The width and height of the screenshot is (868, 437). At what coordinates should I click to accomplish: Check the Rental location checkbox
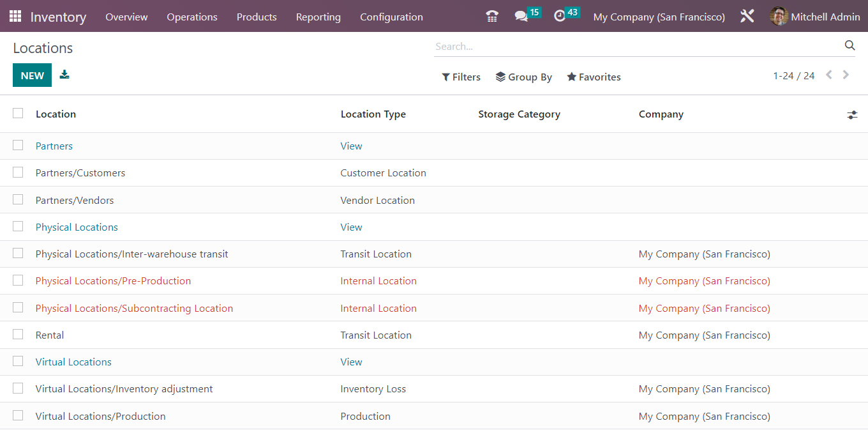pos(18,334)
